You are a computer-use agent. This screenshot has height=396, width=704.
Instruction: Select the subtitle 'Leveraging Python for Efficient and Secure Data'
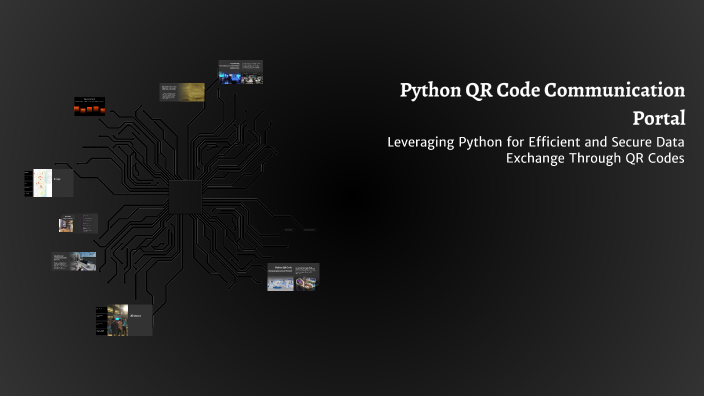536,142
